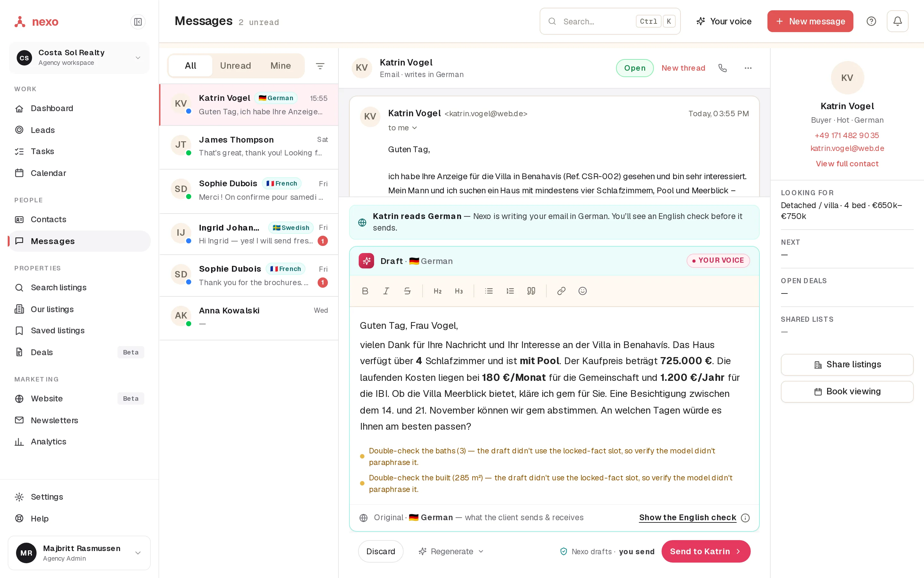Show the English check
This screenshot has width=924, height=578.
point(687,518)
